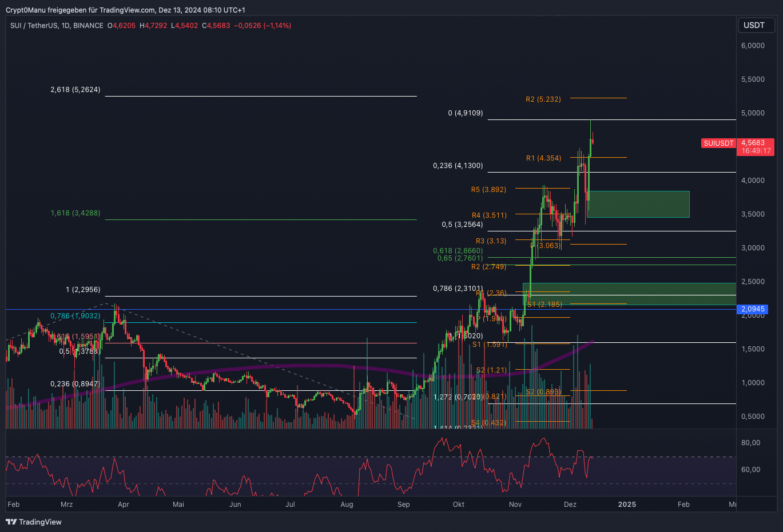
Task: Click the S1 (1.591) pivot label
Action: [x=490, y=345]
